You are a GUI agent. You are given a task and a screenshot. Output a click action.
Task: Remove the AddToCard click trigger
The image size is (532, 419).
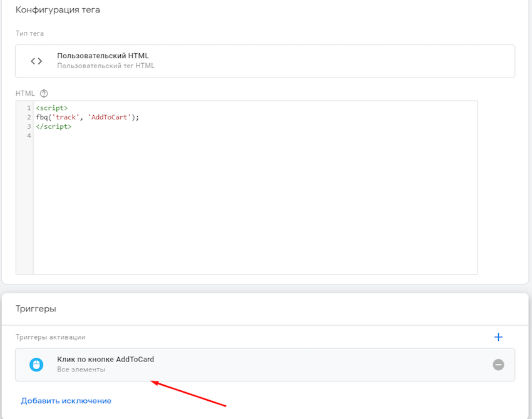[498, 365]
